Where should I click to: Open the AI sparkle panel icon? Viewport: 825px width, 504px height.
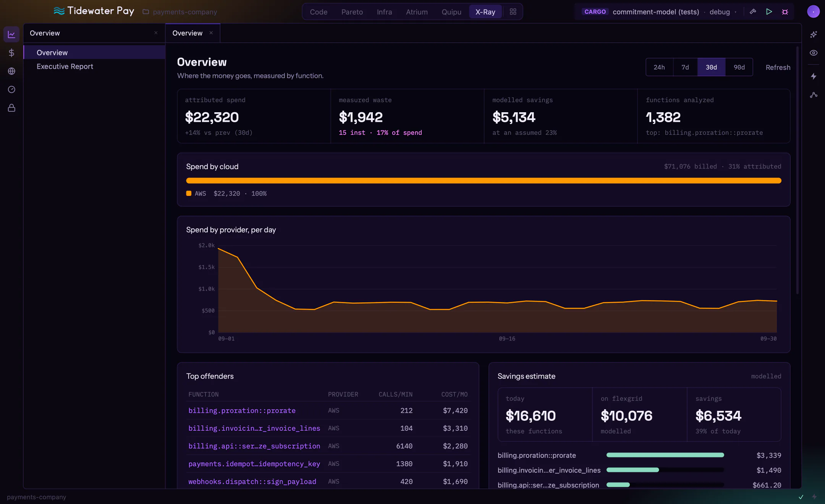click(814, 34)
